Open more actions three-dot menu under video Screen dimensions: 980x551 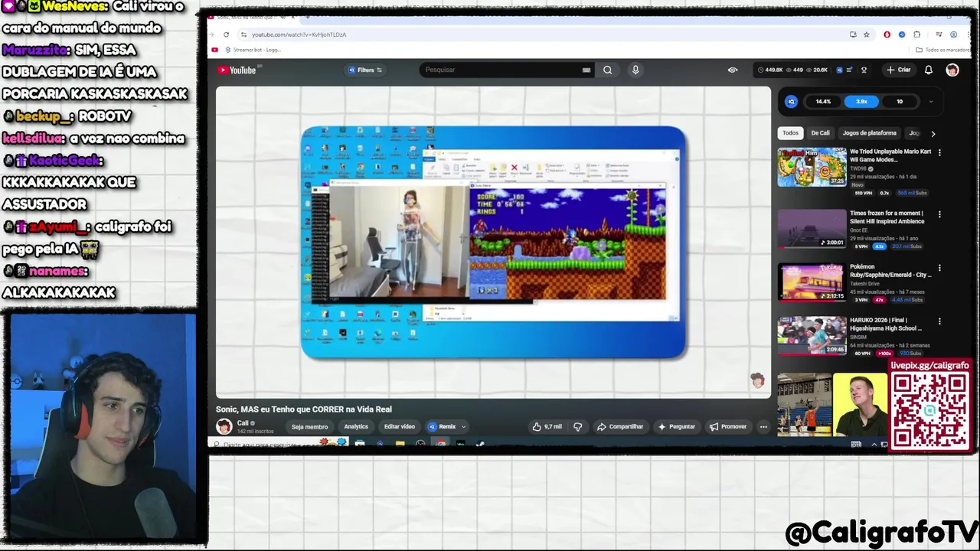[763, 426]
